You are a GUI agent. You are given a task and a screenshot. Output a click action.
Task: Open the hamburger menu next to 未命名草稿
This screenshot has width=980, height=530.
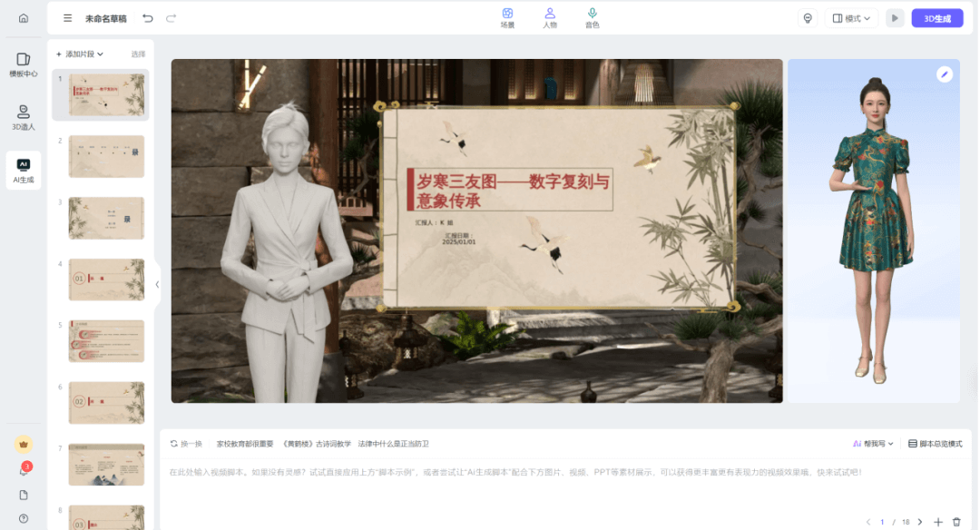tap(67, 18)
